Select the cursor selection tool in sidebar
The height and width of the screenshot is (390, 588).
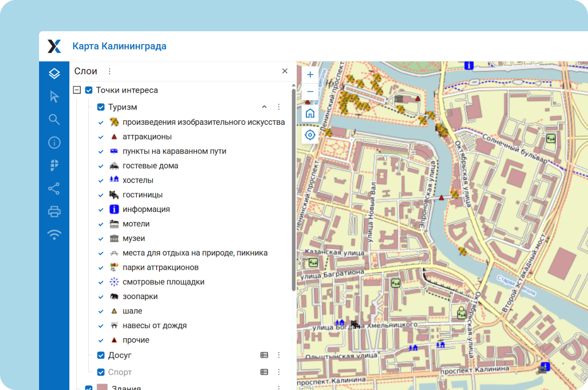point(54,96)
